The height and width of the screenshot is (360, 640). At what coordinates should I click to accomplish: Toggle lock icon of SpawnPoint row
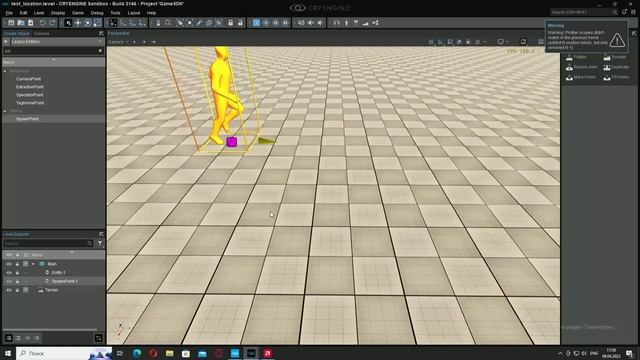click(x=17, y=281)
